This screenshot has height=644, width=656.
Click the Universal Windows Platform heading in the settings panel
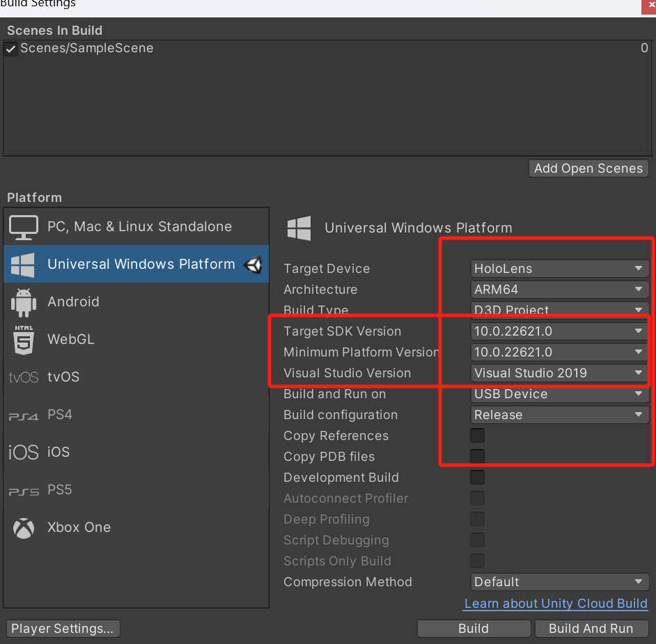click(x=419, y=228)
